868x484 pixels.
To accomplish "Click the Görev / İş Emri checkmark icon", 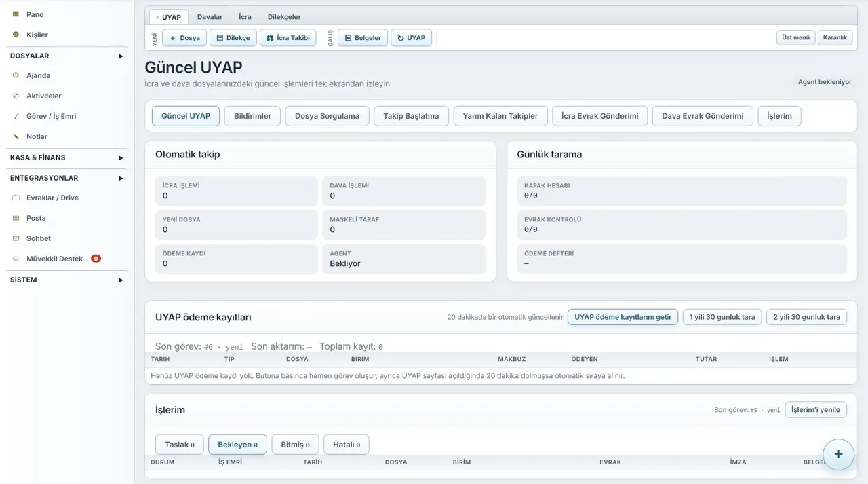I will tap(16, 116).
